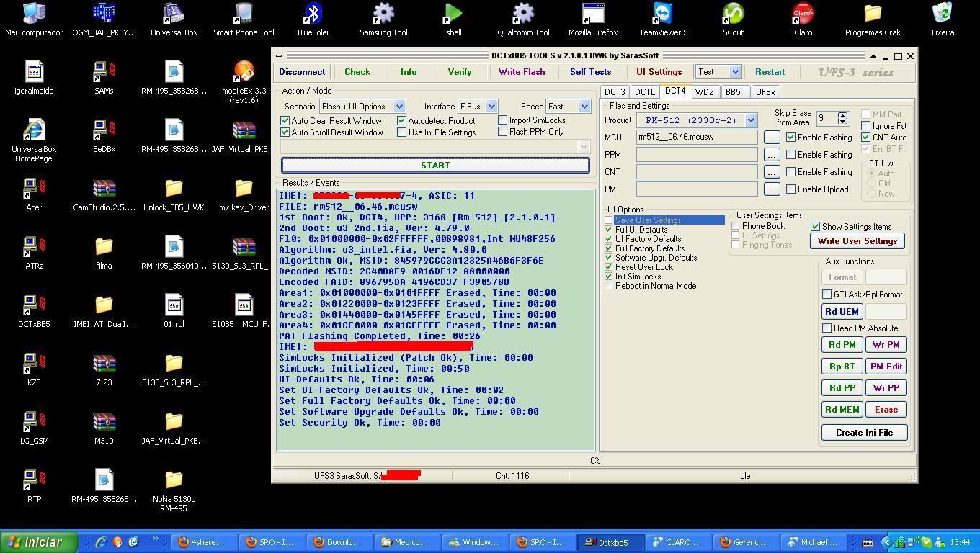
Task: Click the MCU file path field
Action: (x=697, y=137)
